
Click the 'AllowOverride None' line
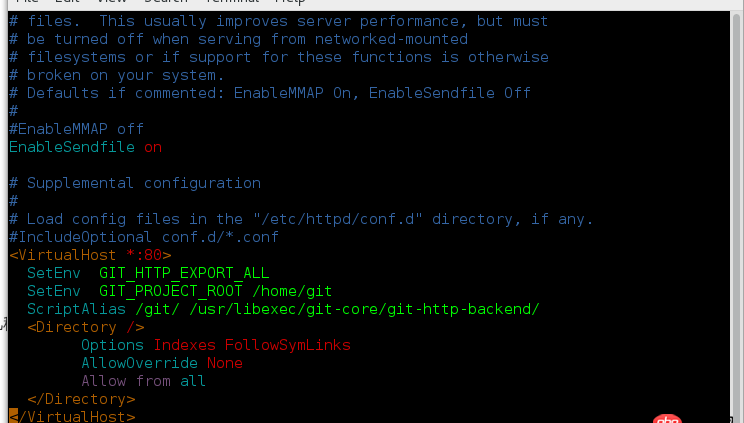pos(162,363)
